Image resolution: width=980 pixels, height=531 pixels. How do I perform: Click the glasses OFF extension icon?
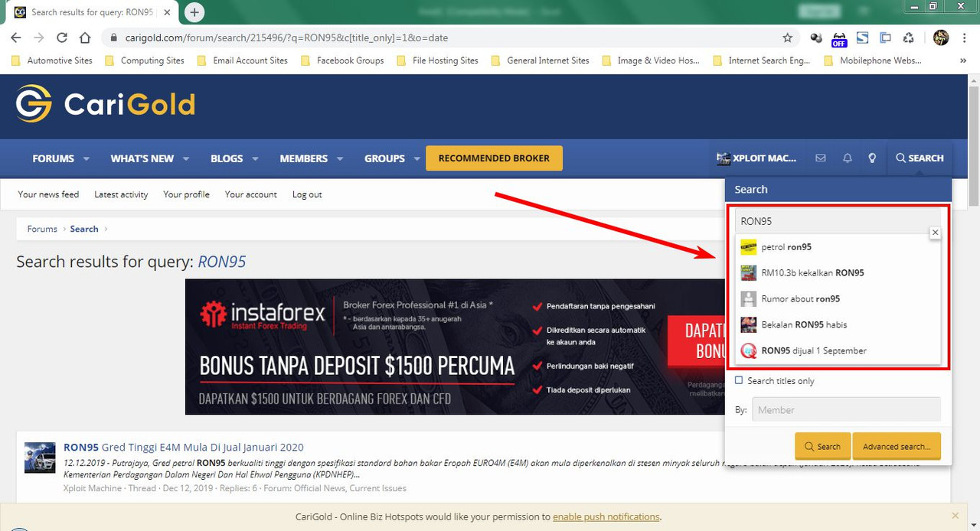(x=839, y=38)
